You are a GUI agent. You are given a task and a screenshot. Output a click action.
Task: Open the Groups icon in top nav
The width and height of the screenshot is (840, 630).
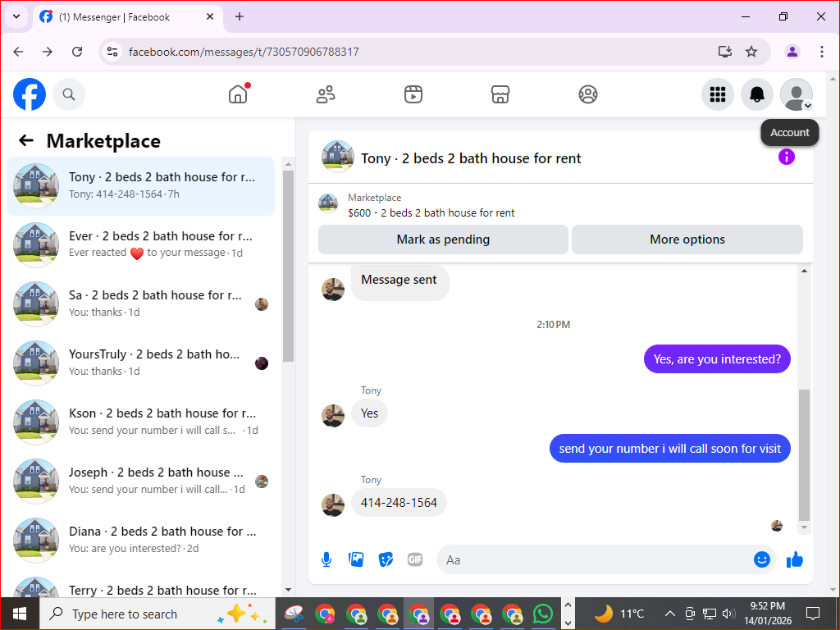(587, 94)
